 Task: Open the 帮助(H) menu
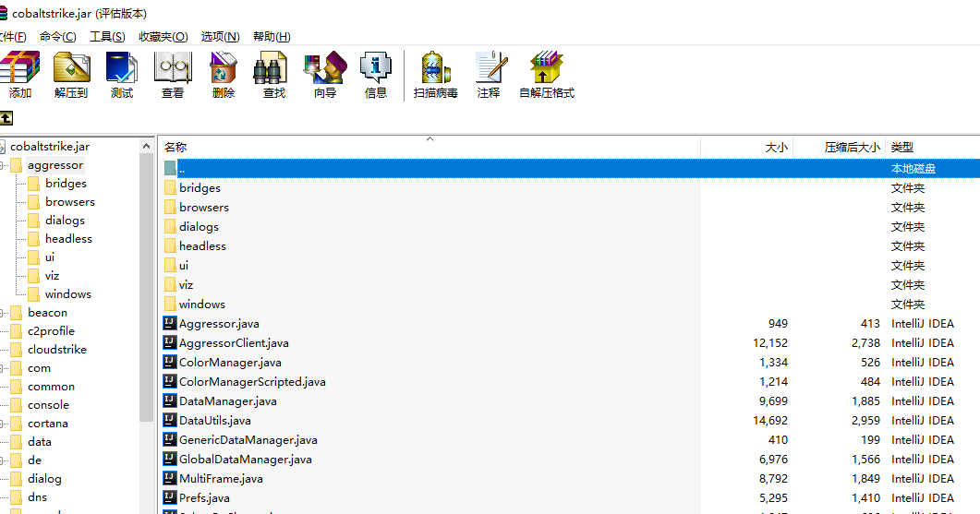[272, 37]
